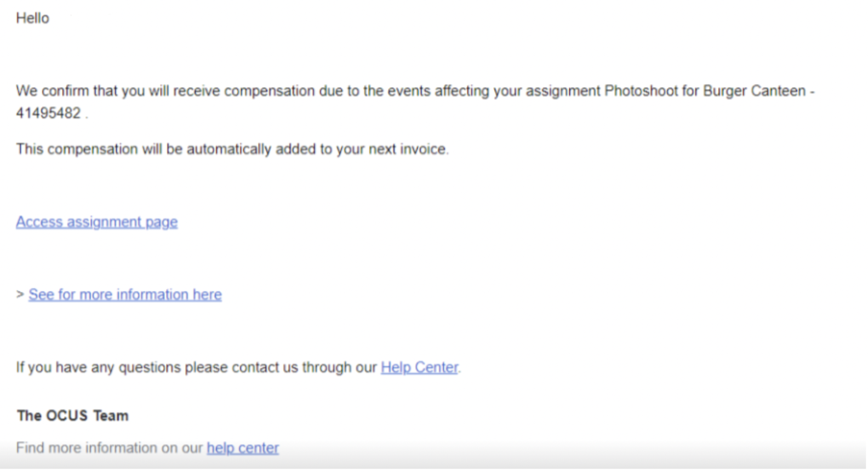Open the Access assignment page link
Image resolution: width=868 pixels, height=472 pixels.
96,222
